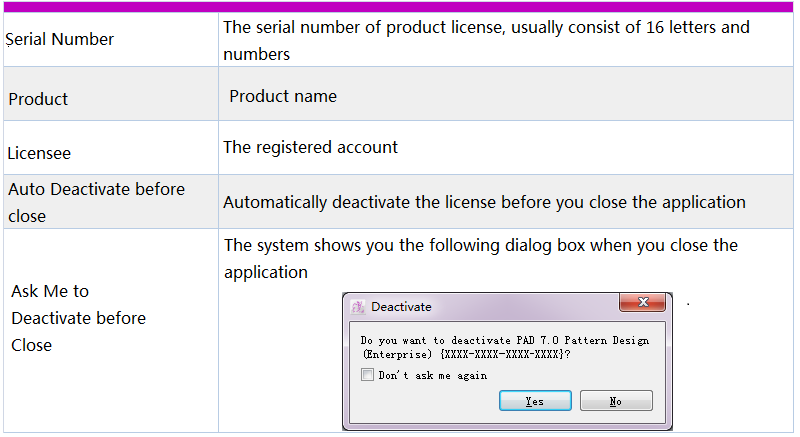Select the Product label cell
The width and height of the screenshot is (800, 437).
click(39, 99)
